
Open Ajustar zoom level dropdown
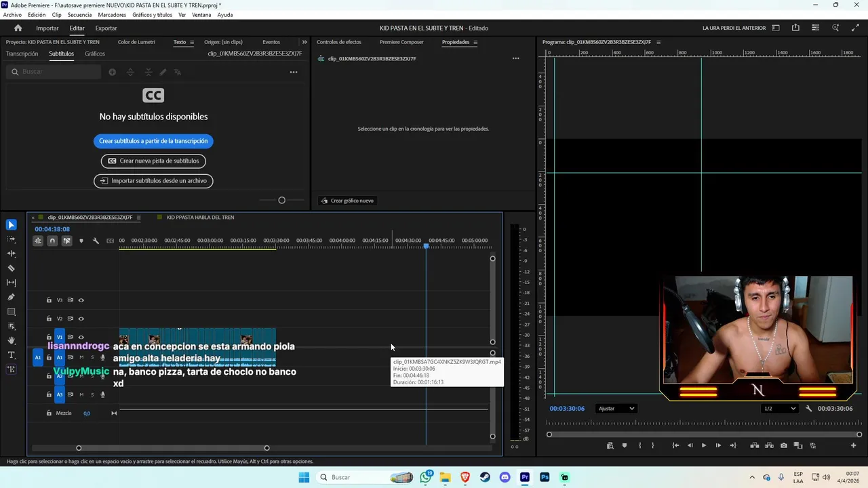coord(616,409)
